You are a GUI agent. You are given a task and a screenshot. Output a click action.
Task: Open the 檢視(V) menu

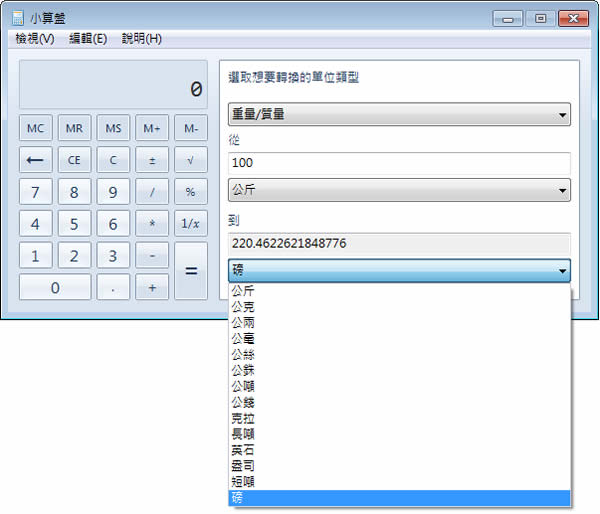pyautogui.click(x=35, y=39)
